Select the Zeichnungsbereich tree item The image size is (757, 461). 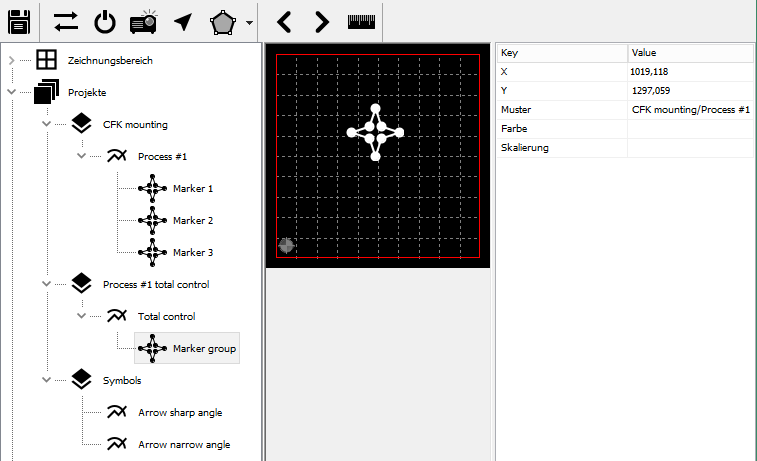110,61
